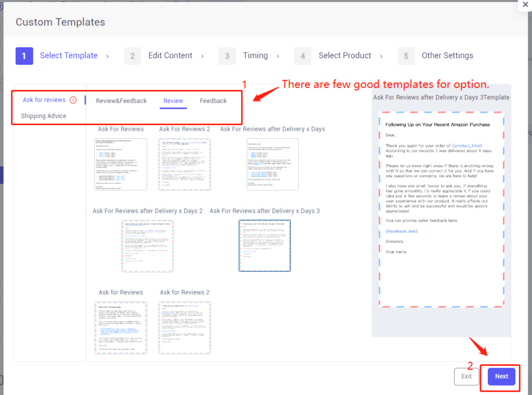Choose Ask For Reviews after Delivery x Days 2 thumbnail
The image size is (532, 395).
click(x=148, y=246)
